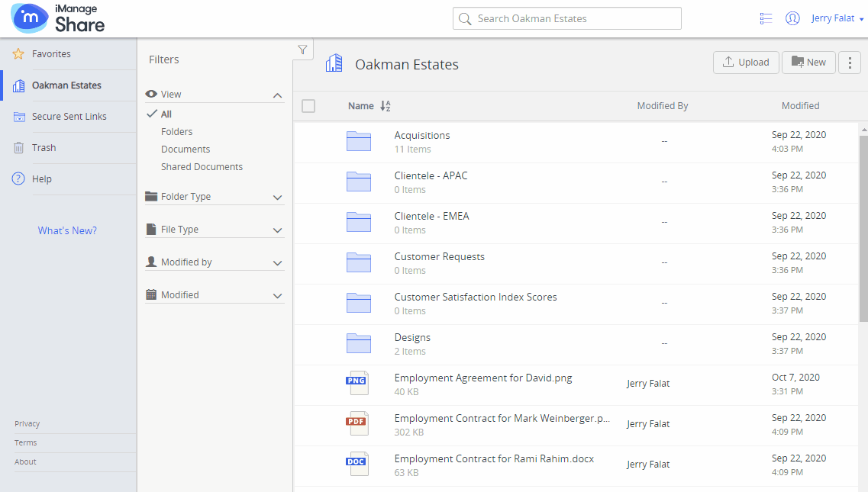Click the PDF icon for Mark Weinberger contract
This screenshot has height=492, width=868.
pyautogui.click(x=358, y=424)
